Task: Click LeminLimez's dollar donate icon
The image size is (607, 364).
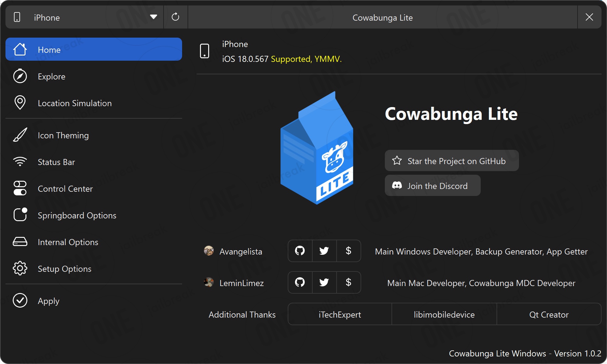Action: (x=348, y=282)
